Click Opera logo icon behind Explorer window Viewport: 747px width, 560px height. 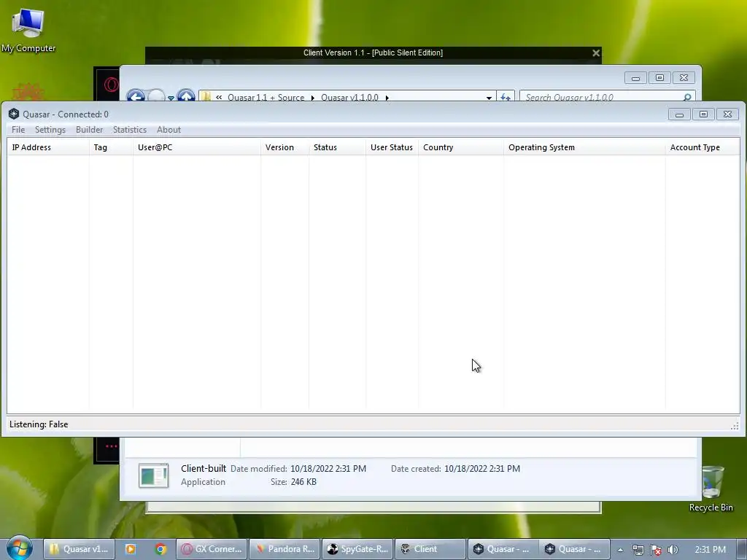point(111,85)
